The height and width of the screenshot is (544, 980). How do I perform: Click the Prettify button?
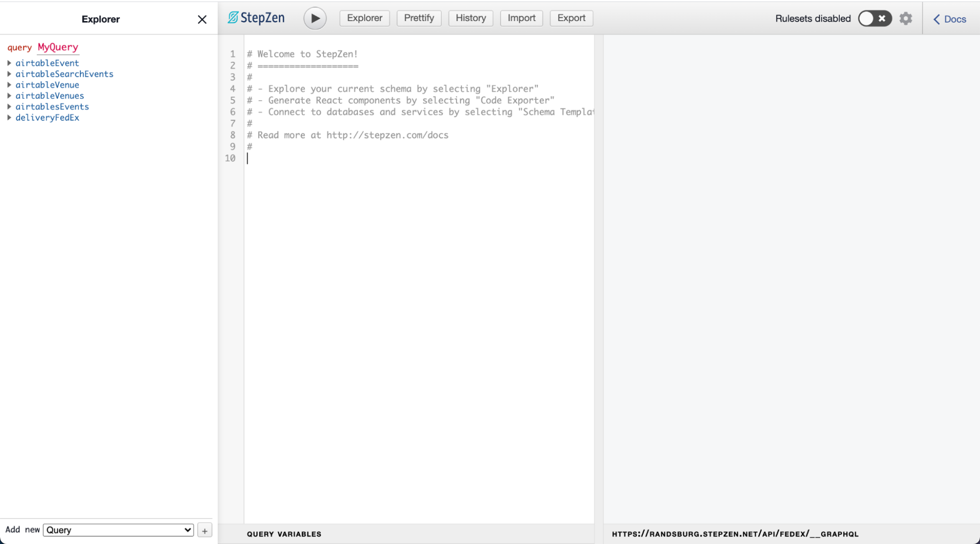[x=419, y=18]
